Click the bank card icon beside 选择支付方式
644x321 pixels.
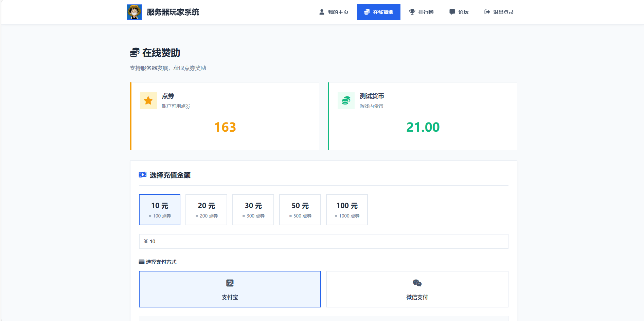coord(141,262)
